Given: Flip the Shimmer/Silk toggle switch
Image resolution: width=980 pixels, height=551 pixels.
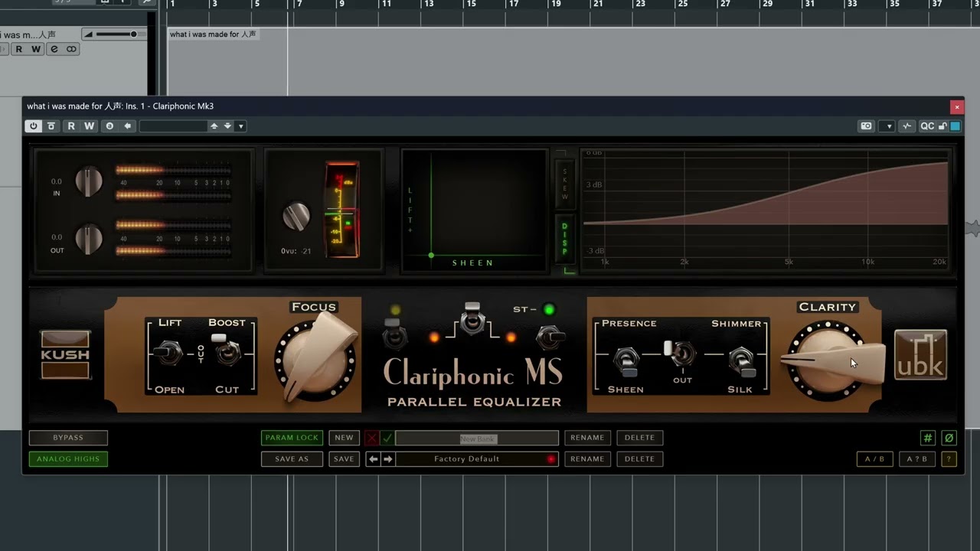Looking at the screenshot, I should click(740, 362).
